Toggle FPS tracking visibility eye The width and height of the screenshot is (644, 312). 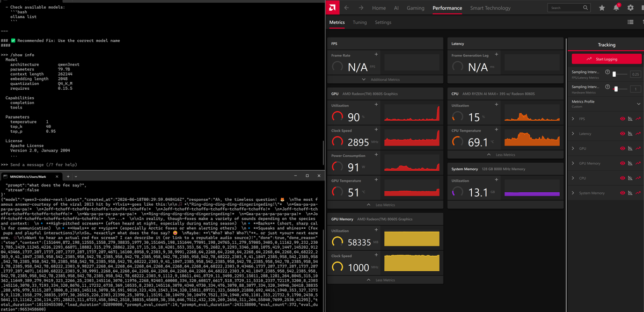[x=623, y=119]
